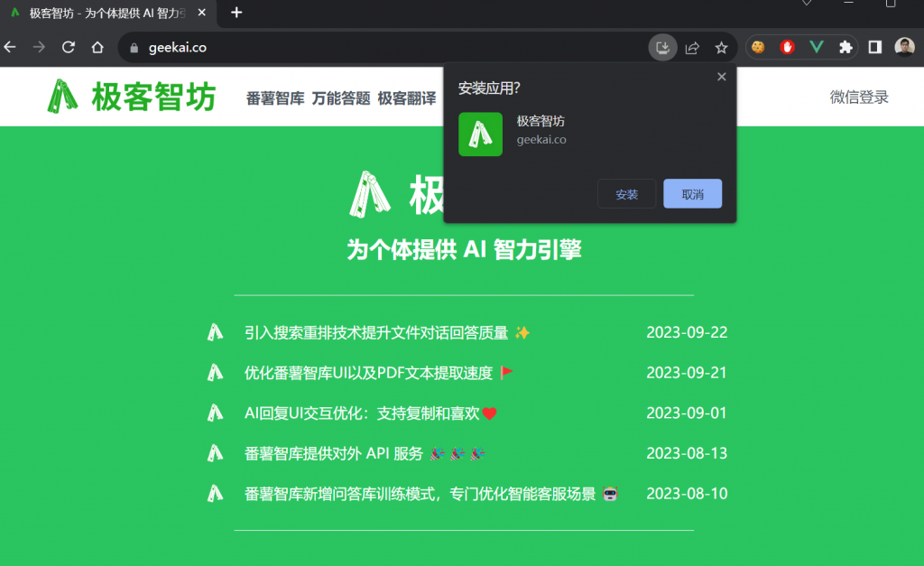Click the date 2023-09-22
The width and height of the screenshot is (924, 566).
(x=687, y=332)
